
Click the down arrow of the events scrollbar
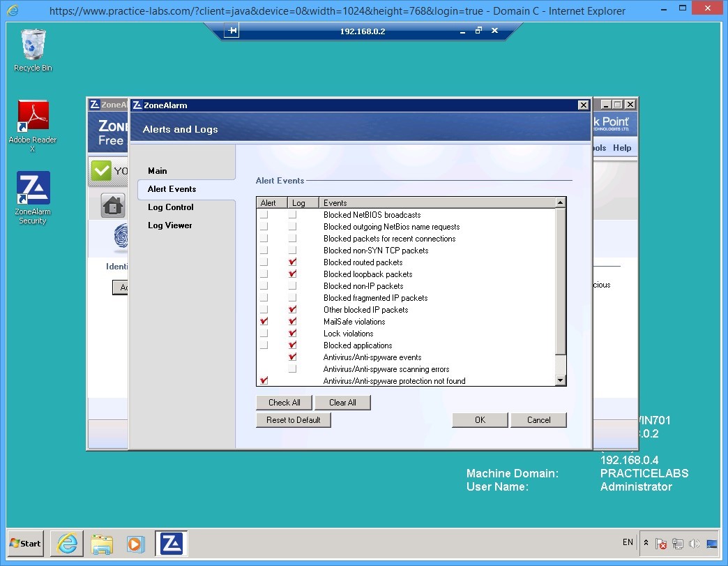point(560,380)
